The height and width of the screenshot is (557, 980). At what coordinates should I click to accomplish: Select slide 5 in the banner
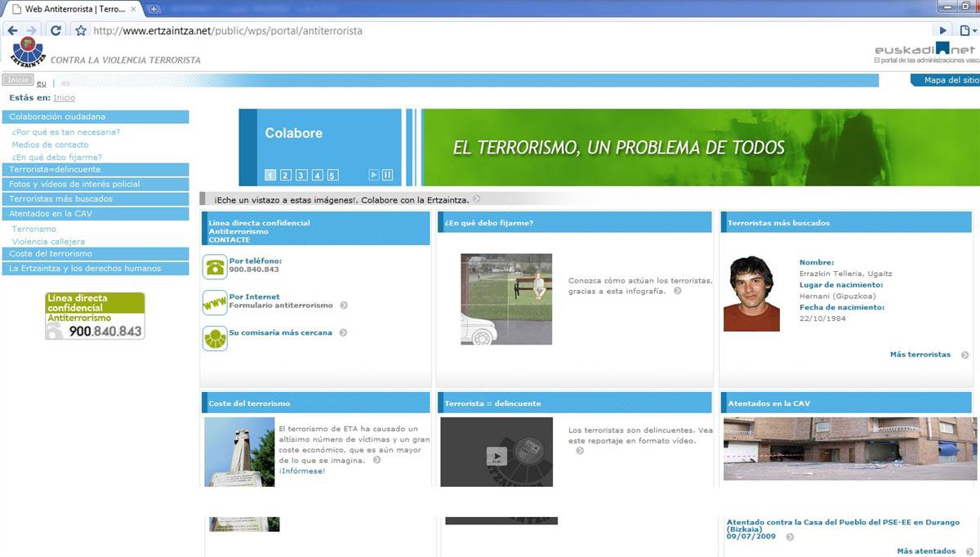coord(332,175)
